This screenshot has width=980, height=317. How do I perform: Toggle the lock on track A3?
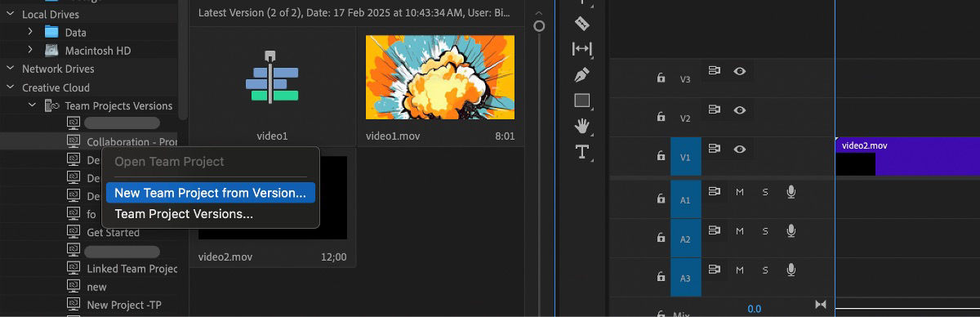point(661,277)
